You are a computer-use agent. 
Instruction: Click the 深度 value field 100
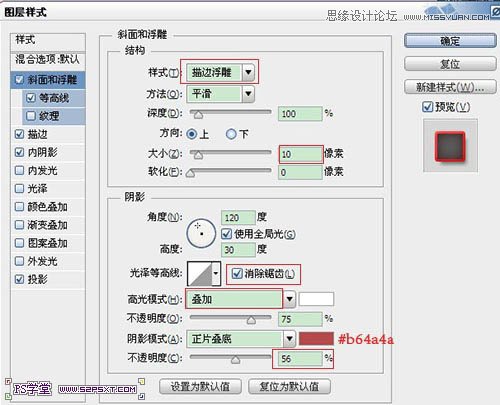300,114
